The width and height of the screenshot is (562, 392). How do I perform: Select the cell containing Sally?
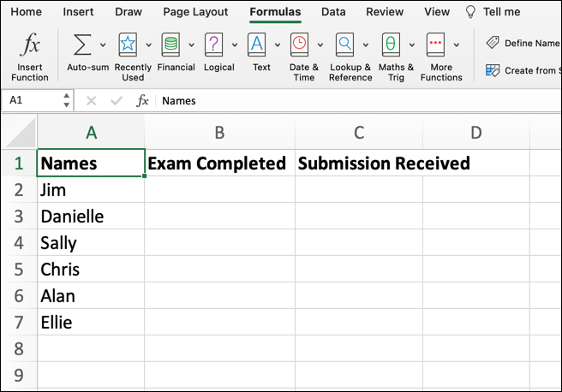[91, 243]
